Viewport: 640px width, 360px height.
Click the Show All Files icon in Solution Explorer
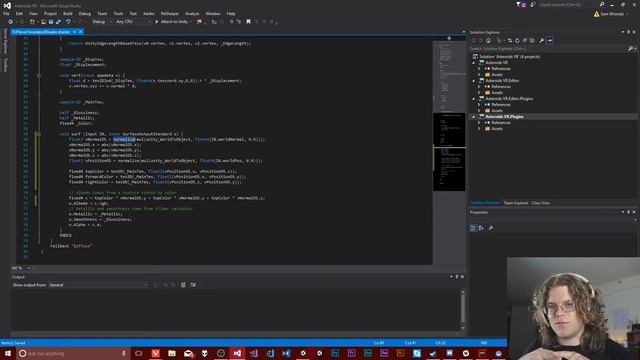pyautogui.click(x=532, y=40)
